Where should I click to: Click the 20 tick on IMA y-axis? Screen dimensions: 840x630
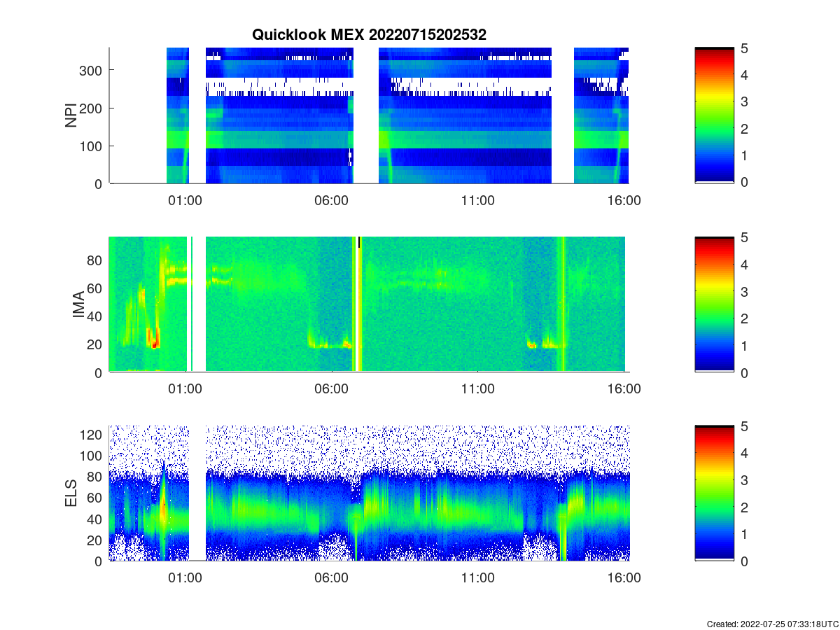click(96, 344)
